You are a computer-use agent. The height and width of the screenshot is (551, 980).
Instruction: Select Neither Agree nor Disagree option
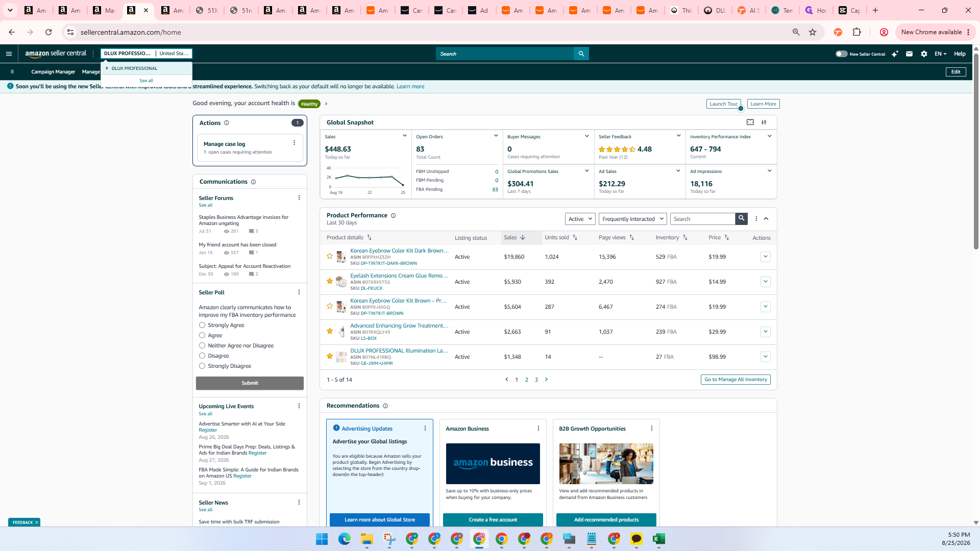pyautogui.click(x=202, y=345)
